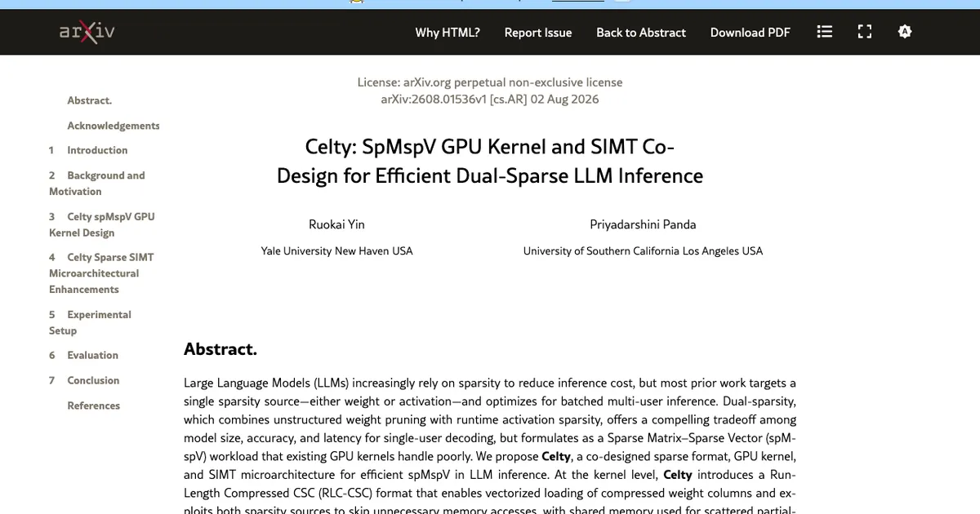Image resolution: width=980 pixels, height=514 pixels.
Task: Click the arXiv:2608.01536v1 identifier line
Action: pos(490,100)
